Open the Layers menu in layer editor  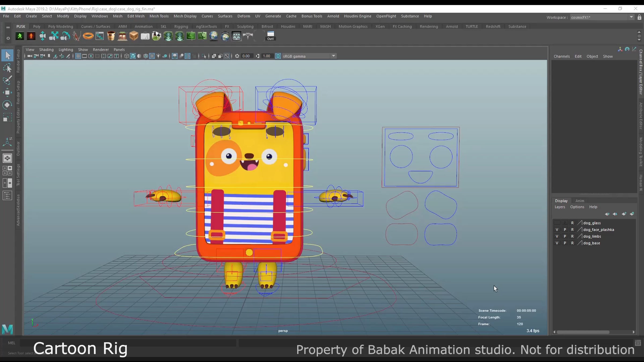(x=559, y=207)
